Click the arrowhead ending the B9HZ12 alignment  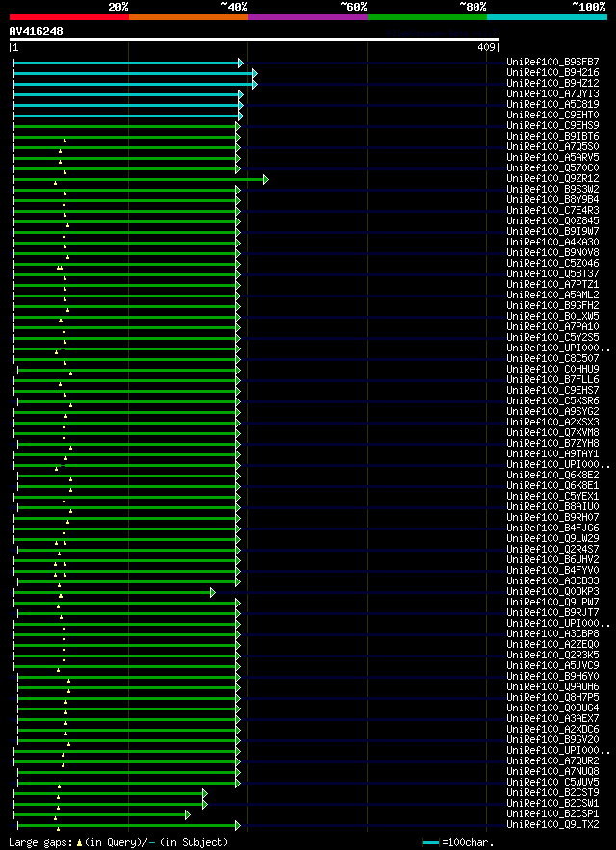[x=255, y=85]
